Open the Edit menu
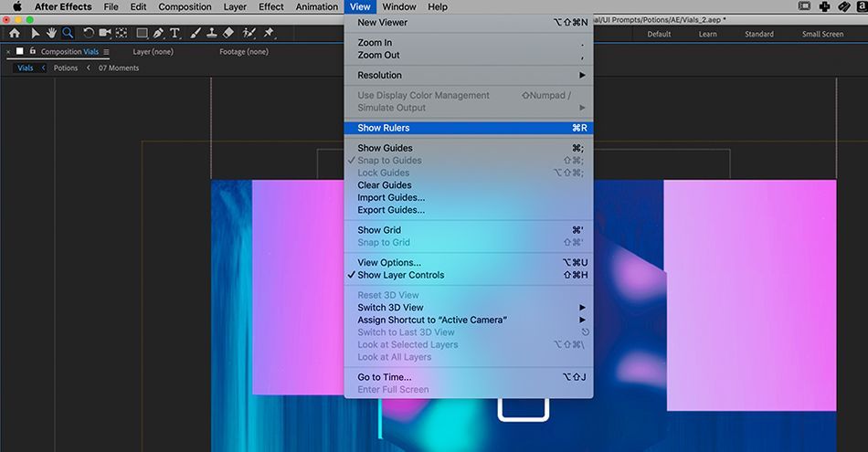868x452 pixels. [138, 6]
